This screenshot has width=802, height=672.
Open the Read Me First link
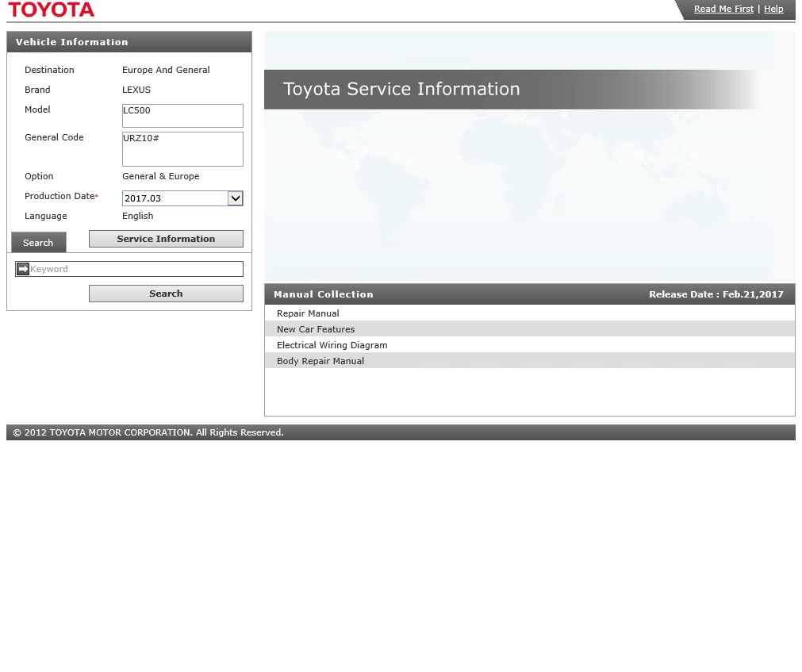(x=723, y=9)
